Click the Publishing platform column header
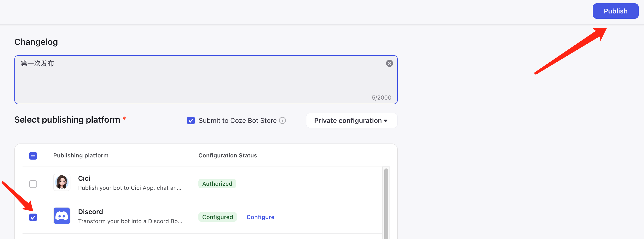The width and height of the screenshot is (644, 239). pos(81,155)
